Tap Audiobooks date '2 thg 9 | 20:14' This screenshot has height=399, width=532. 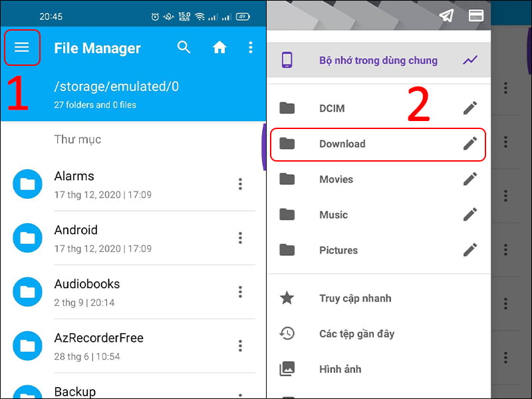84,303
